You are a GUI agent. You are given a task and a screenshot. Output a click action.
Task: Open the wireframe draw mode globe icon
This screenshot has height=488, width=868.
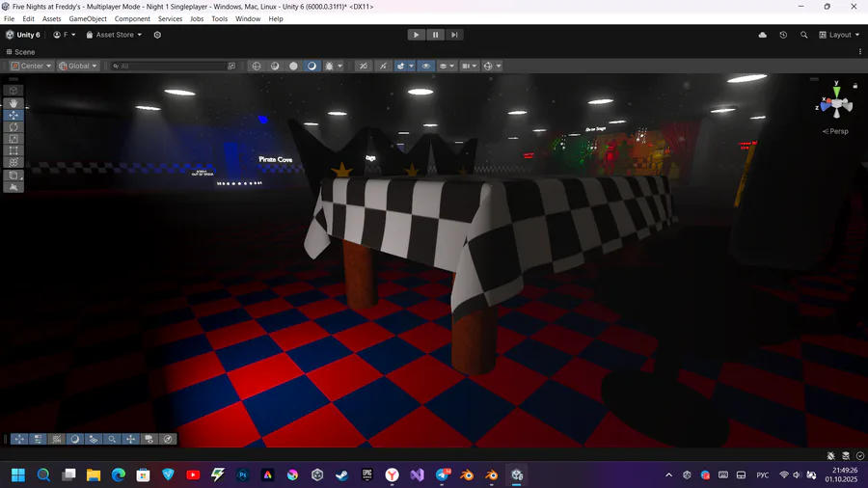[x=257, y=66]
